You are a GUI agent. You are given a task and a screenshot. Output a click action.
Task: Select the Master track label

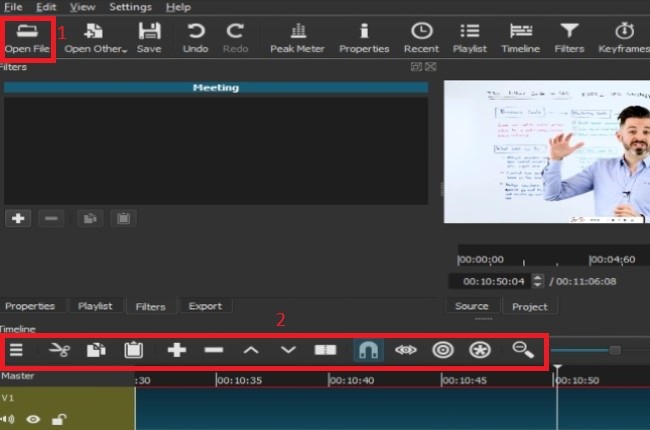point(18,376)
